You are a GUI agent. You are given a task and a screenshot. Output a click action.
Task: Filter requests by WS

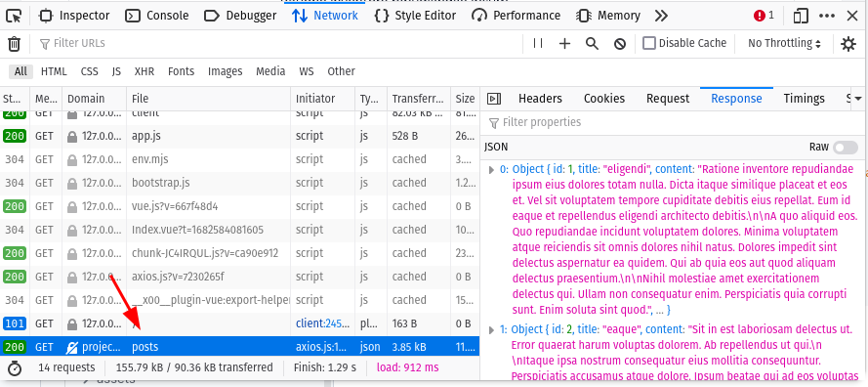click(307, 71)
